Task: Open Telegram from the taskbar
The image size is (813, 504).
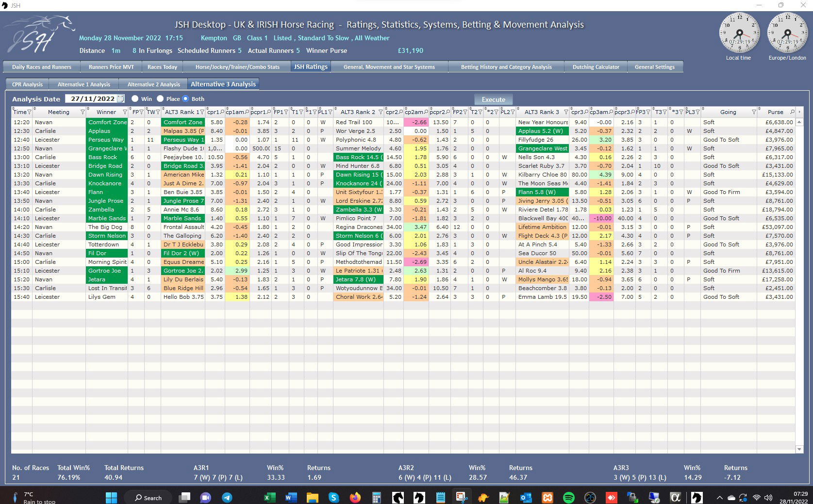Action: (227, 497)
